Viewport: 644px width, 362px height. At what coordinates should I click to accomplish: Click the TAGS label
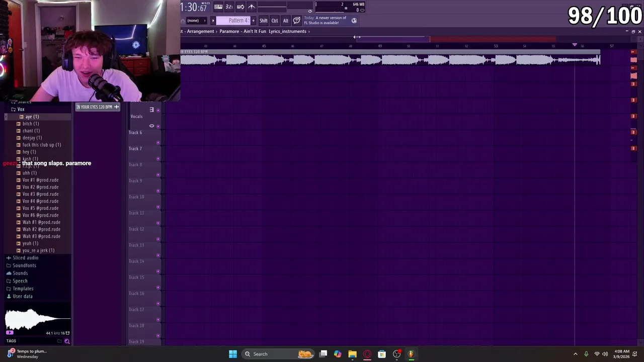coord(11,341)
